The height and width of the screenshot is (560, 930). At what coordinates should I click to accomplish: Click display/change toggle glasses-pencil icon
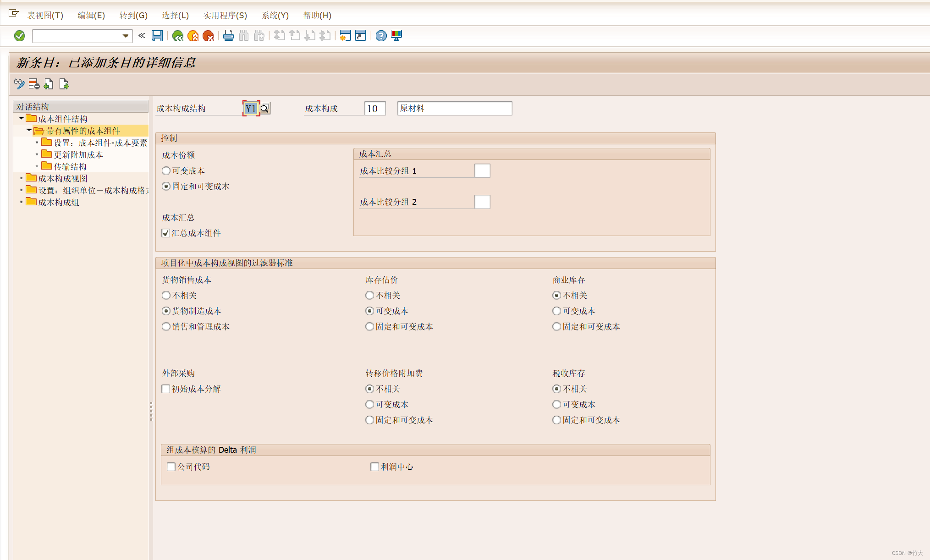click(x=19, y=84)
